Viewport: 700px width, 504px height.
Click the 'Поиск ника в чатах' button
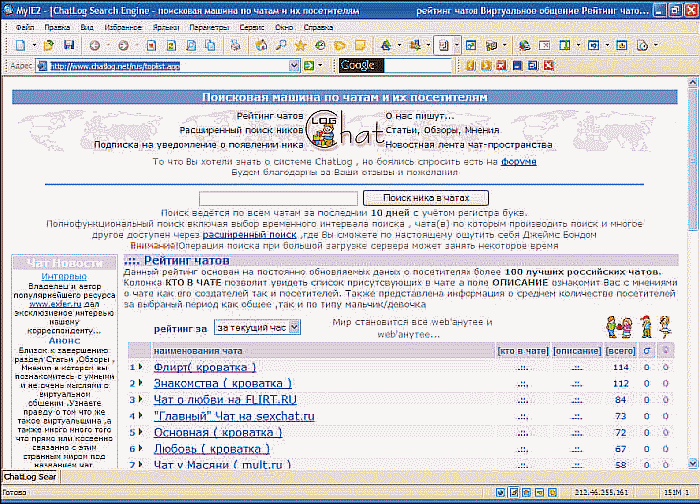426,198
